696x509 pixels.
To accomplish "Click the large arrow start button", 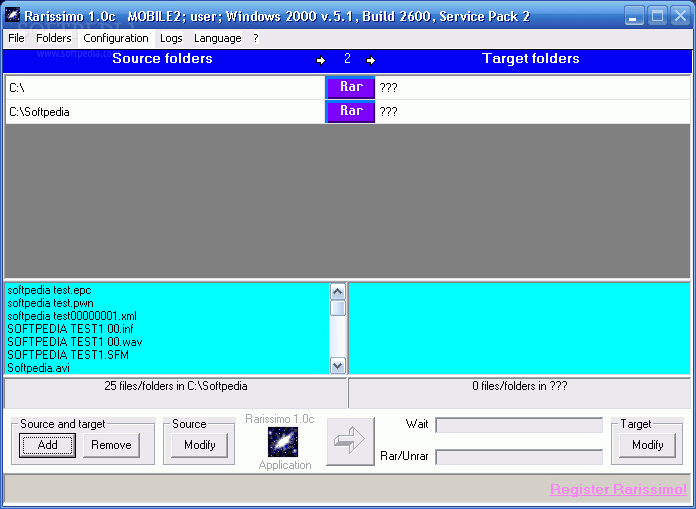I will (351, 441).
